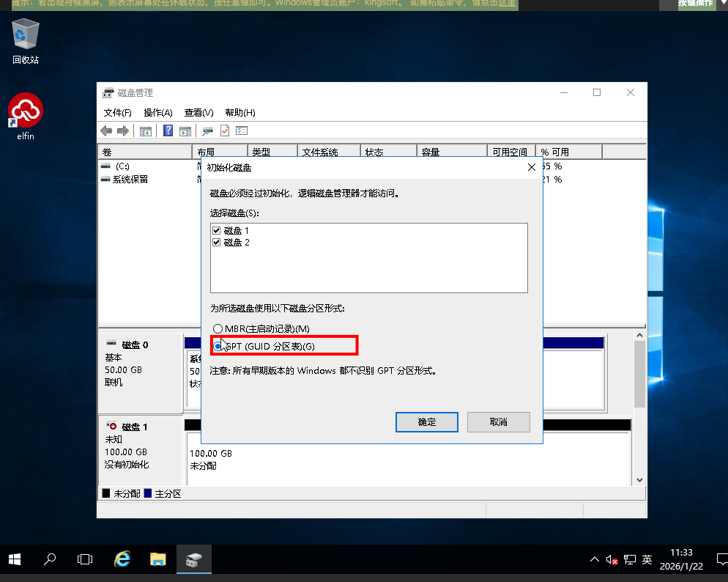Launch Internet Explorer from taskbar
The width and height of the screenshot is (728, 582).
(122, 559)
